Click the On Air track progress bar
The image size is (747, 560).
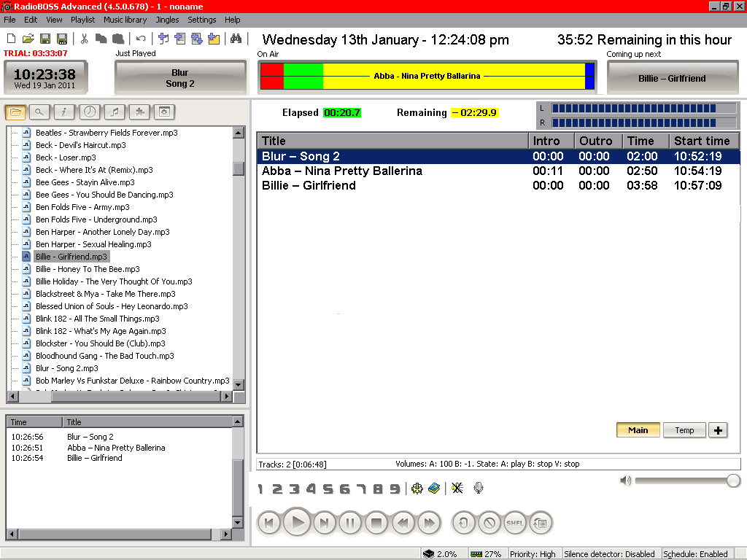(x=427, y=76)
